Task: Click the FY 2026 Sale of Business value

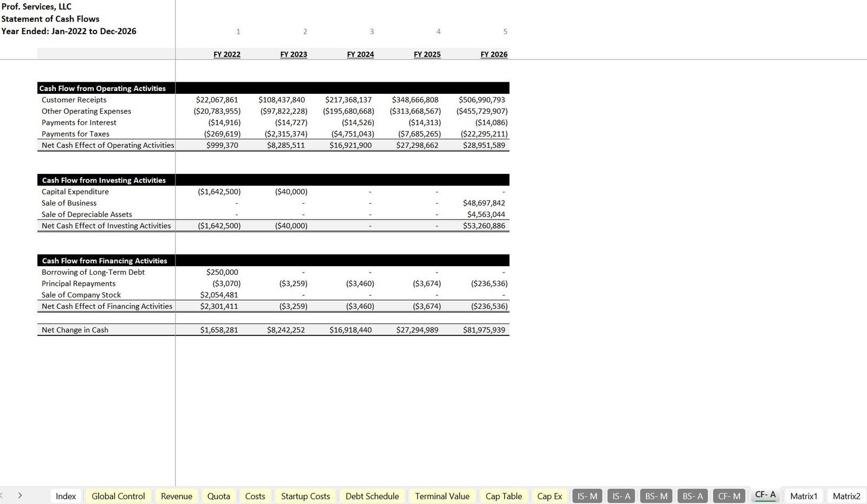Action: coord(483,203)
